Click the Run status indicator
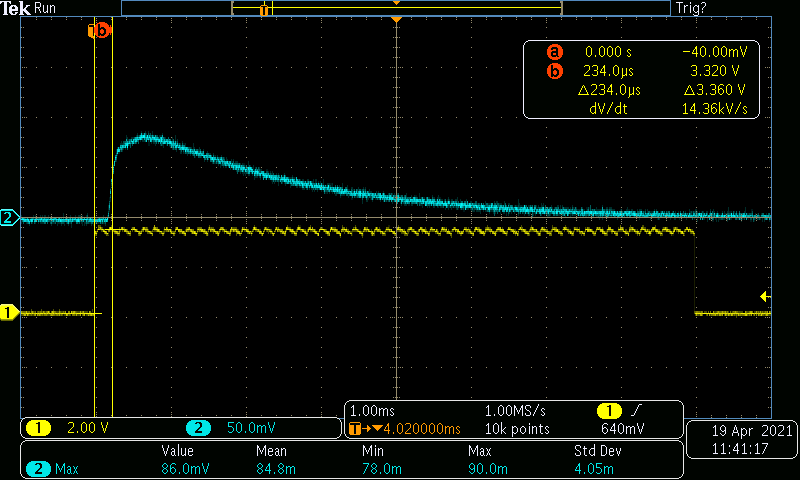The image size is (800, 480). pos(45,8)
